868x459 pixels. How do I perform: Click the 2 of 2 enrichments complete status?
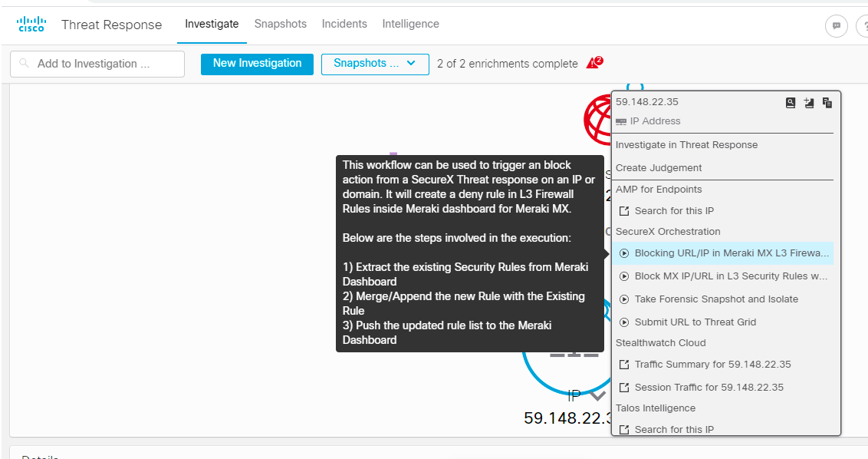pyautogui.click(x=507, y=64)
